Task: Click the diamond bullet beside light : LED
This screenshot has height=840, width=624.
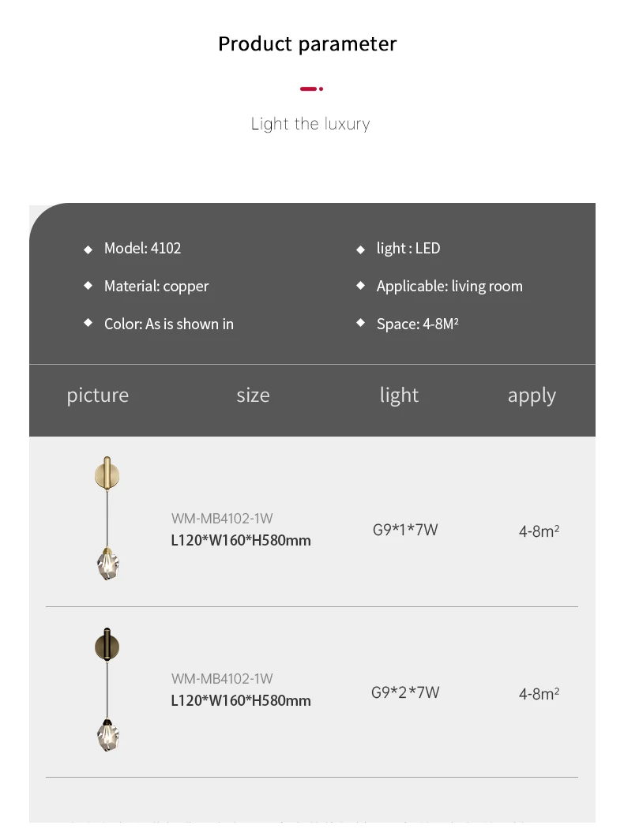Action: [360, 249]
